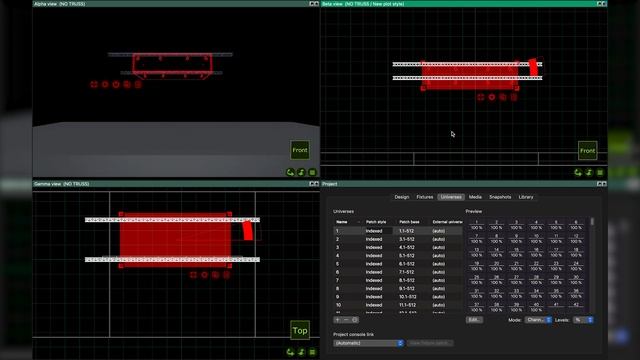Remove a universe with the minus button
640x360 pixels.
tap(346, 320)
